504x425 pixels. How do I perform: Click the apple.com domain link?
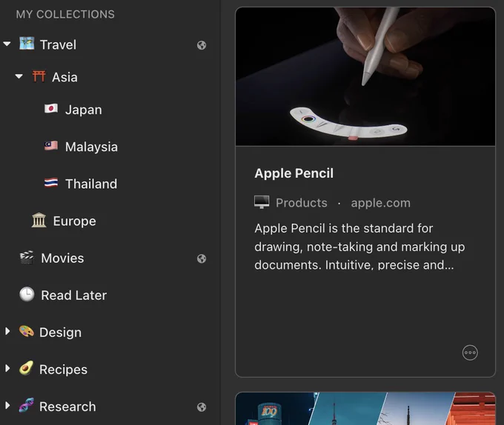click(x=380, y=203)
